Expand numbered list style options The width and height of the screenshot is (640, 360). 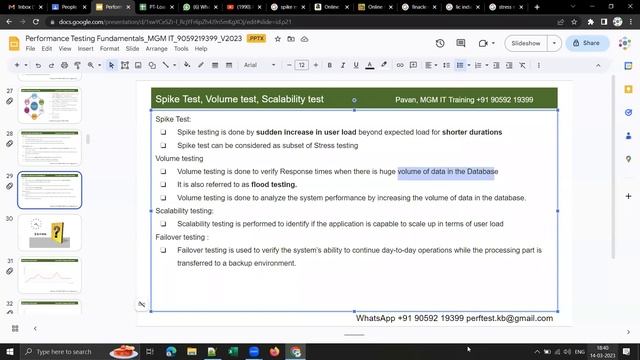[x=487, y=65]
